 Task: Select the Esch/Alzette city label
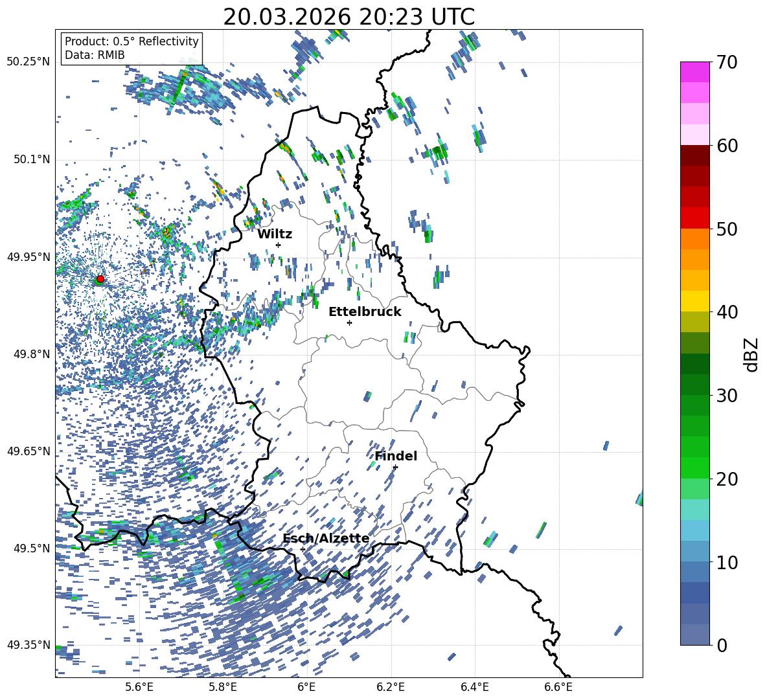click(x=326, y=538)
